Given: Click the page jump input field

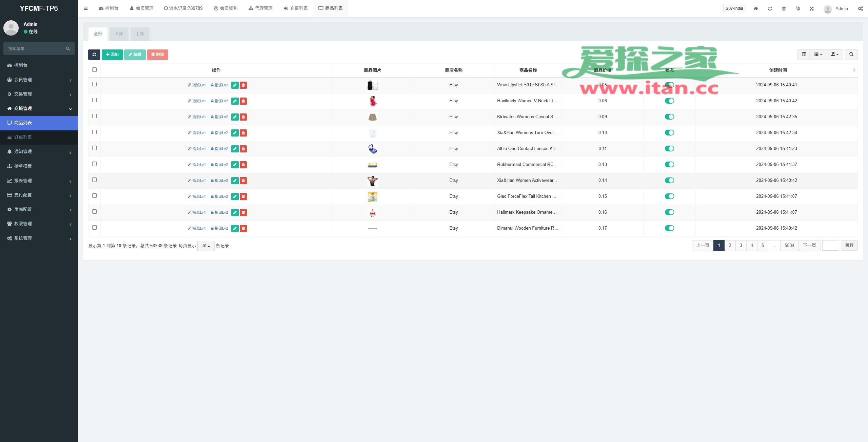Looking at the screenshot, I should coord(830,246).
